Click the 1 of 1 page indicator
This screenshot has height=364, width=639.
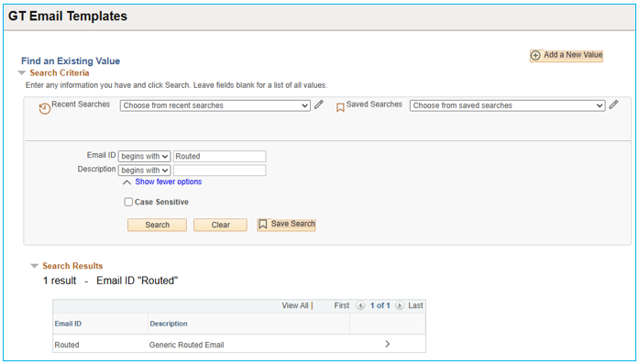pyautogui.click(x=380, y=305)
